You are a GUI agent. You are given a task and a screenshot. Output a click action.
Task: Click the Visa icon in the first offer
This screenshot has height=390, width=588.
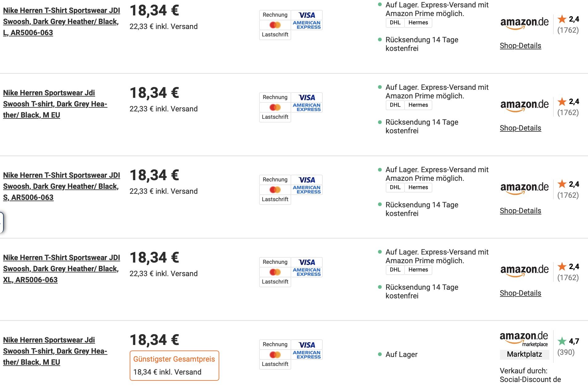(307, 15)
